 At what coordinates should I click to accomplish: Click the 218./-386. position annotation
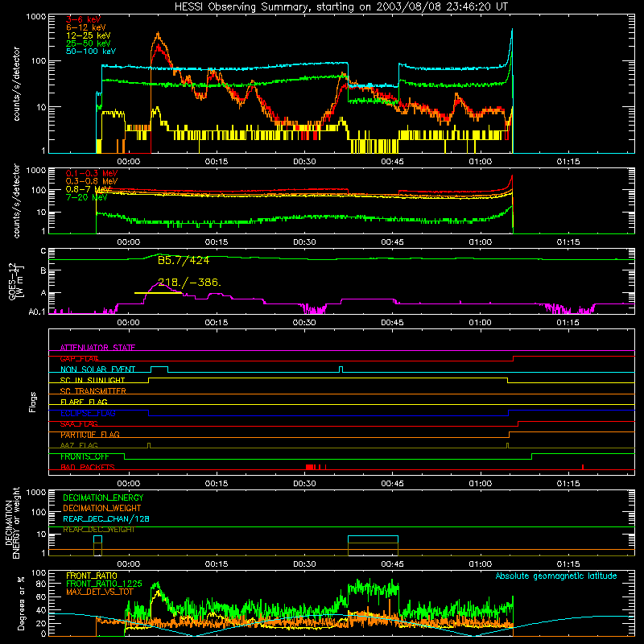tap(190, 283)
